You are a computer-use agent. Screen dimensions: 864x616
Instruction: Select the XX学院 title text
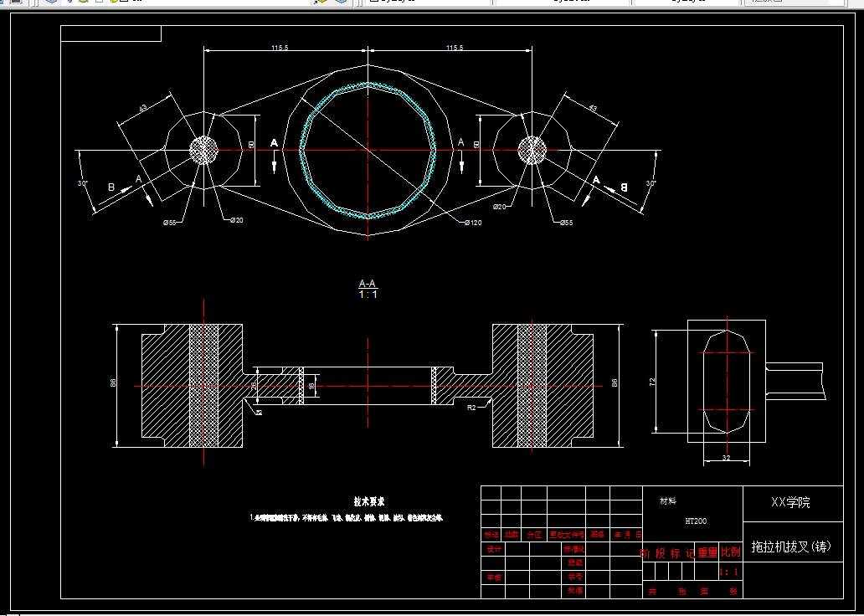click(790, 502)
